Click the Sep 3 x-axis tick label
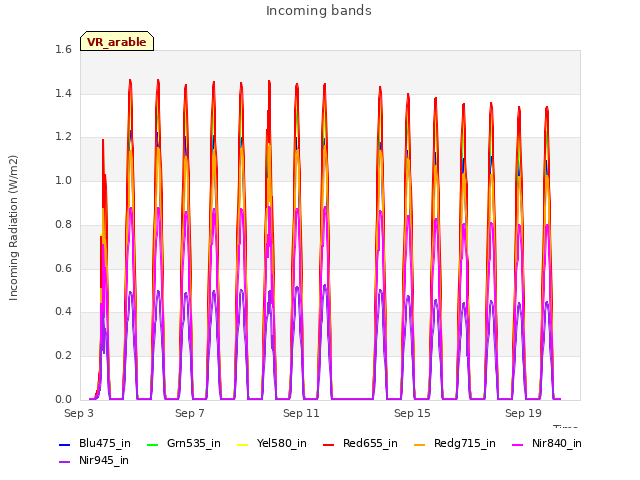640x480 pixels. pyautogui.click(x=79, y=413)
